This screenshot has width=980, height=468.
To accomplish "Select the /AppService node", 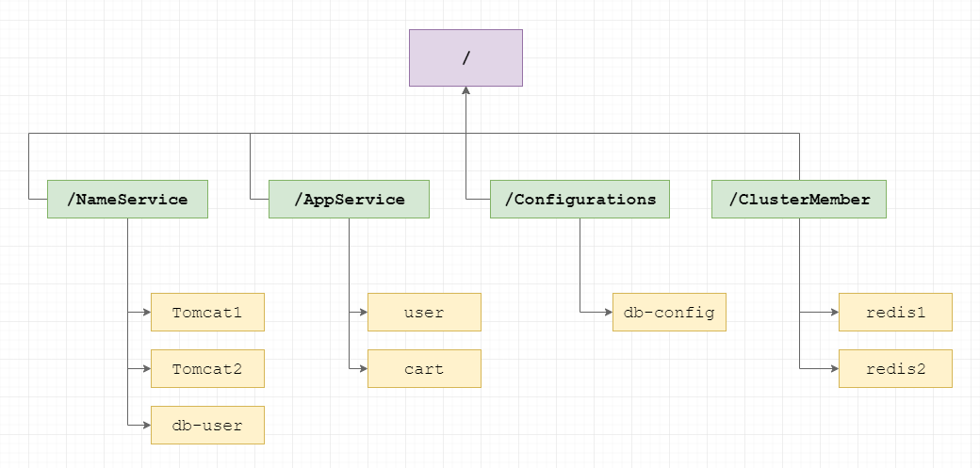I will [349, 200].
